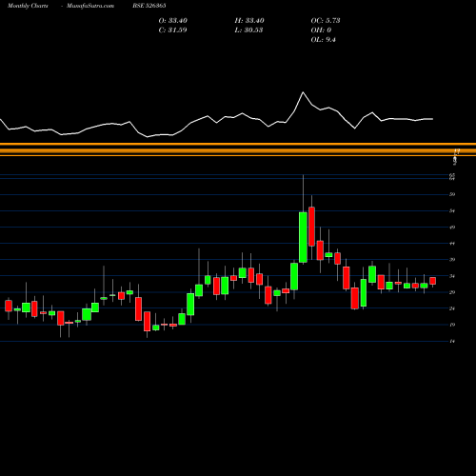This screenshot has height=476, width=476.
Task: Click the 44 price axis label
Action: pos(452,244)
